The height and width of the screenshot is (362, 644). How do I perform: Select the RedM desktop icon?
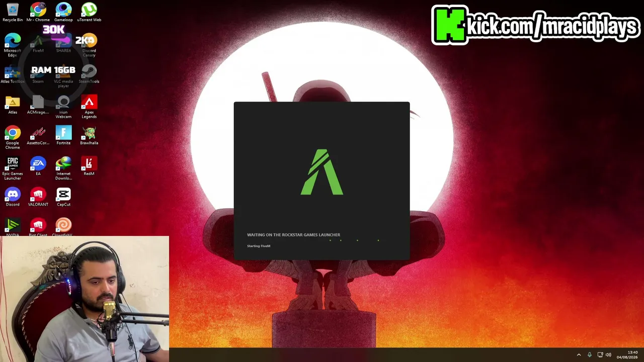[x=89, y=166]
